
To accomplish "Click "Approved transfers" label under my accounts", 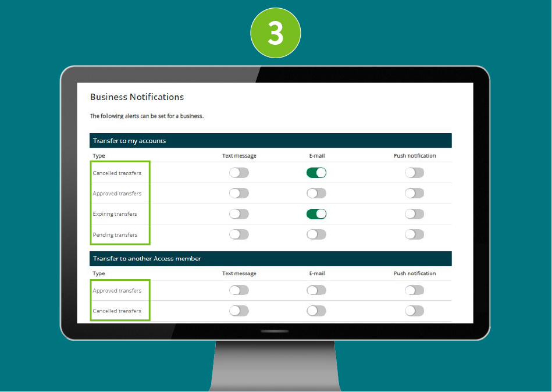I will tap(117, 194).
